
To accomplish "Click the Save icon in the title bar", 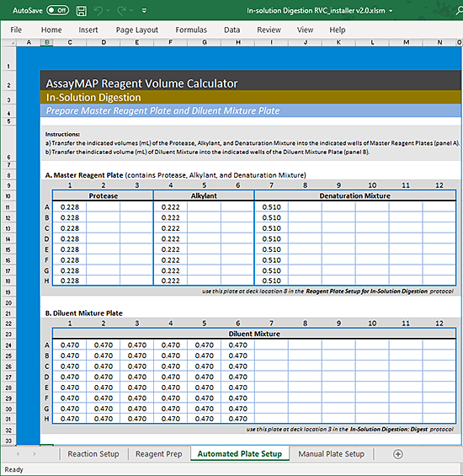I will click(x=81, y=11).
